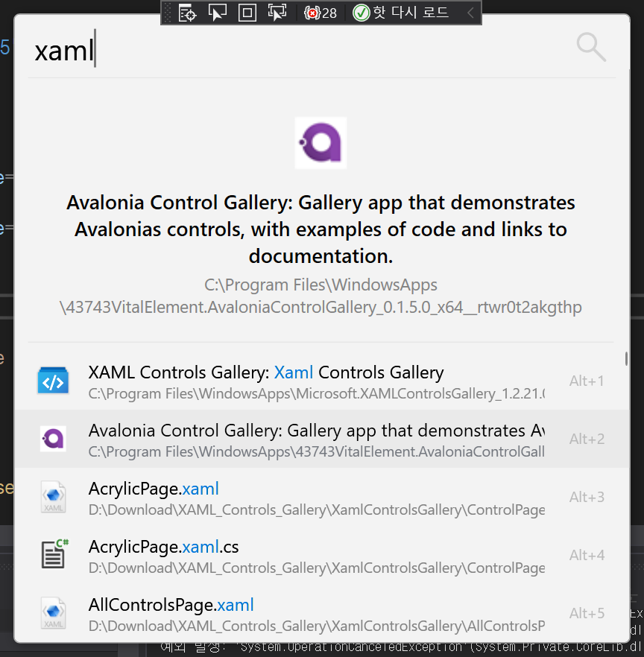
Task: Click the Alt+2 shortcut label
Action: tap(587, 439)
